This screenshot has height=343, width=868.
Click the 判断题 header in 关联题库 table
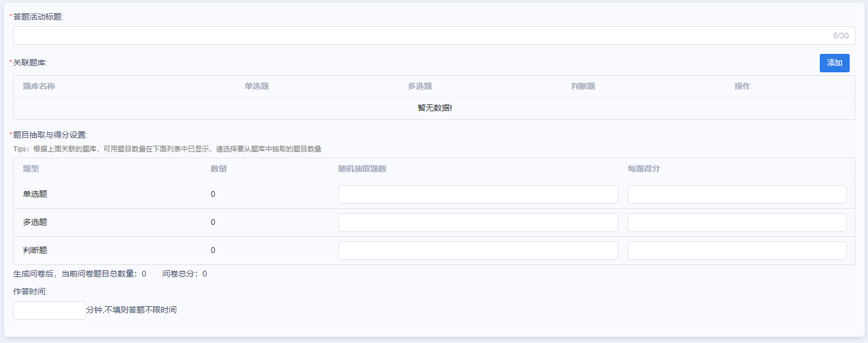pos(582,87)
